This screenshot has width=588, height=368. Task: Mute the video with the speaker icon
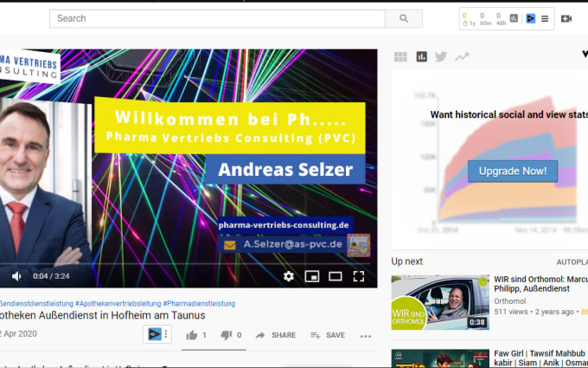(16, 276)
